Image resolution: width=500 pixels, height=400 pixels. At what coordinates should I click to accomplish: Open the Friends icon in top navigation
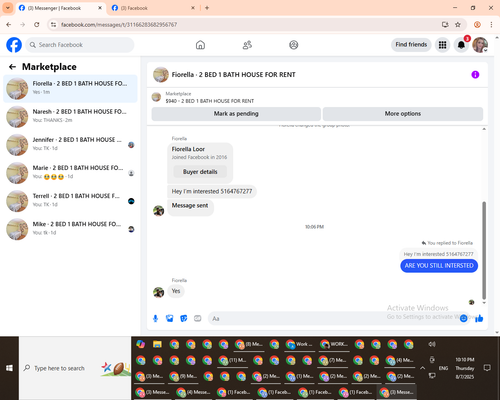click(x=247, y=45)
